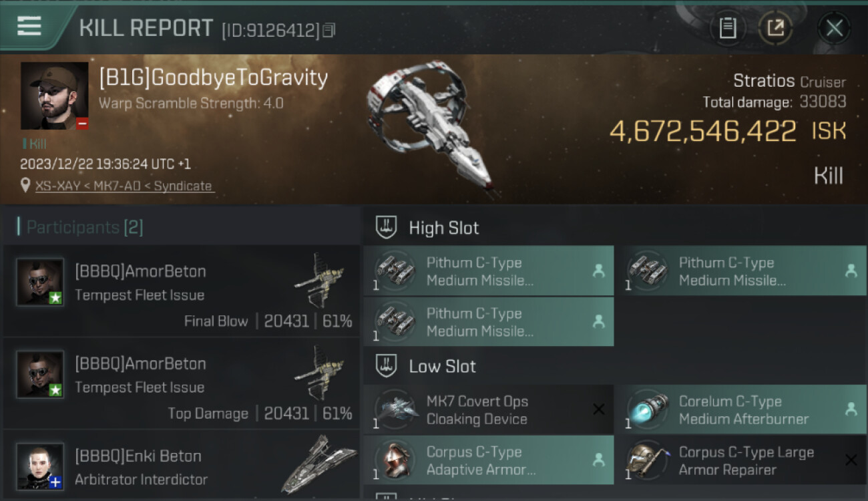
Task: Open Enki Beton participant entry
Action: pos(181,466)
